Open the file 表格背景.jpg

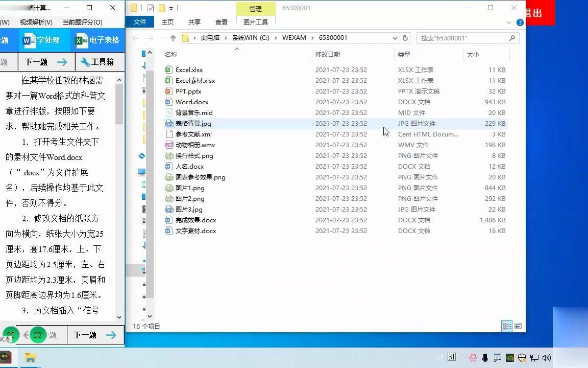[191, 123]
